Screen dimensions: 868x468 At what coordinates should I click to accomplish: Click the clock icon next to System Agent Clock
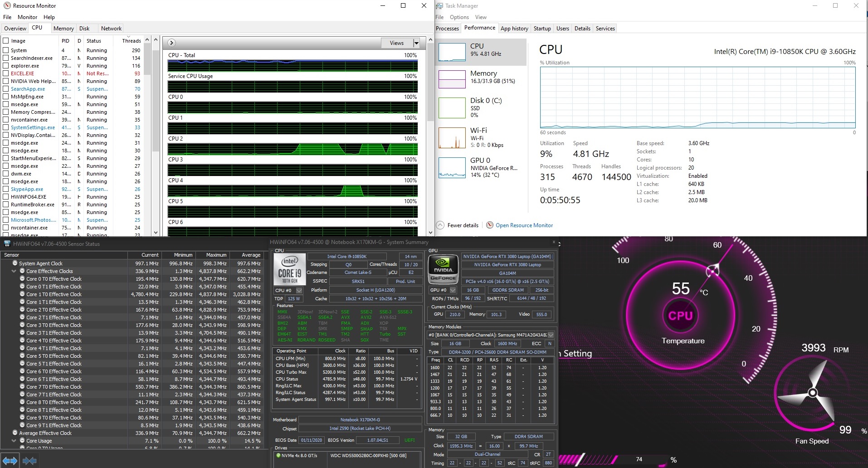15,263
